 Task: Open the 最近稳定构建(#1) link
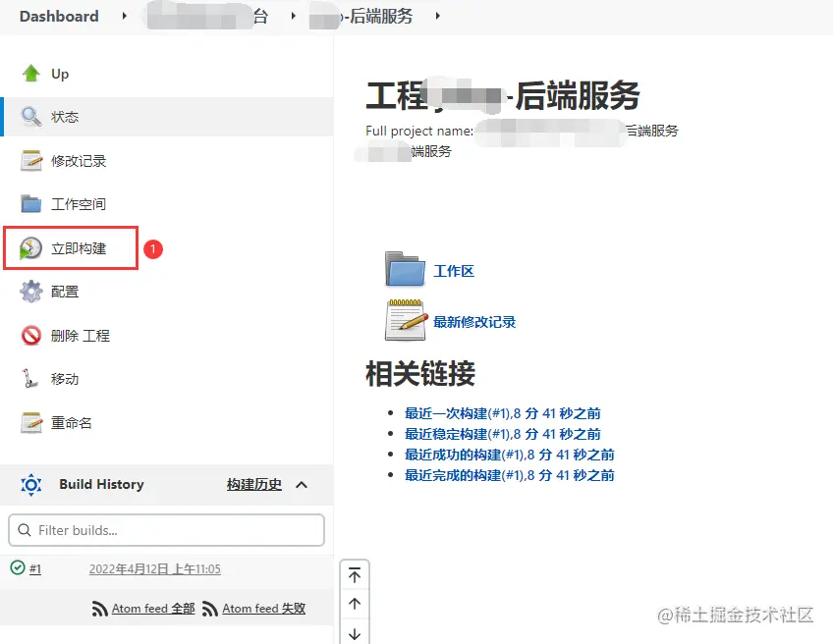tap(503, 434)
